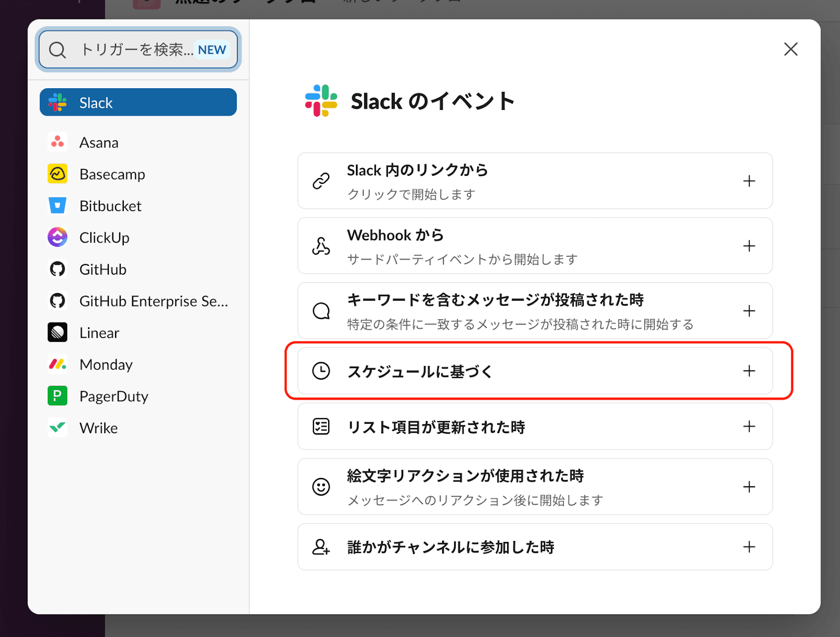Choose キーワードを含むメッセージが投稿された時 trigger
840x637 pixels.
(x=535, y=311)
